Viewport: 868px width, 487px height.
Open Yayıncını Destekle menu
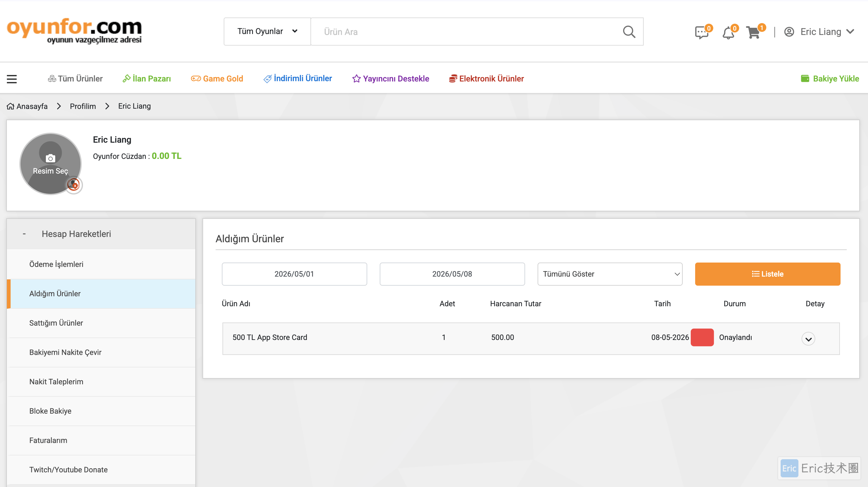[x=391, y=79]
